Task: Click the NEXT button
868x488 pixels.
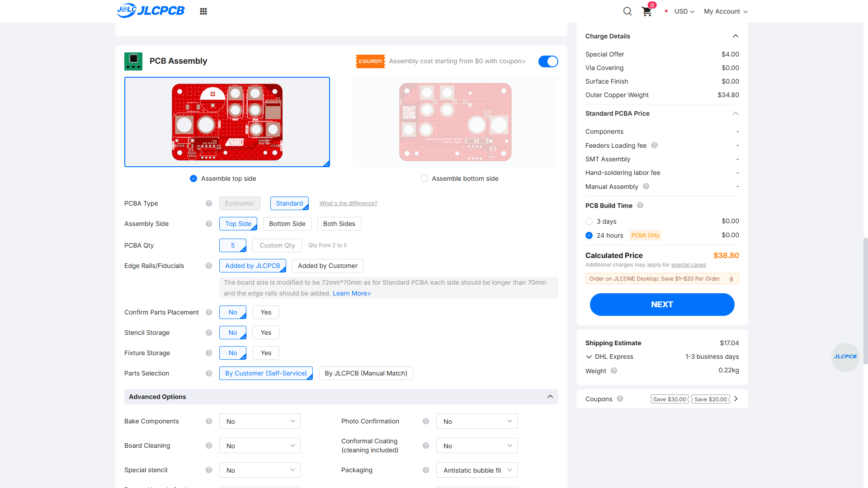Action: 662,305
